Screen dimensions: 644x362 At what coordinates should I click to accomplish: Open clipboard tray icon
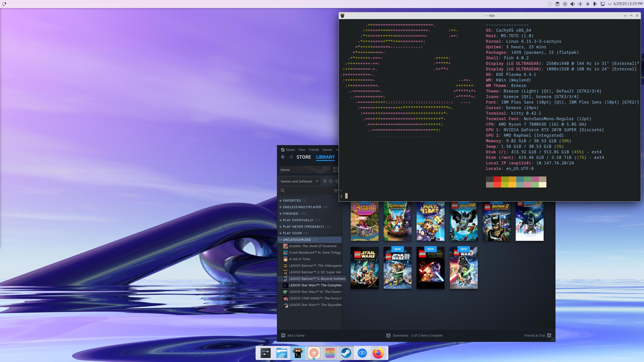557,4
